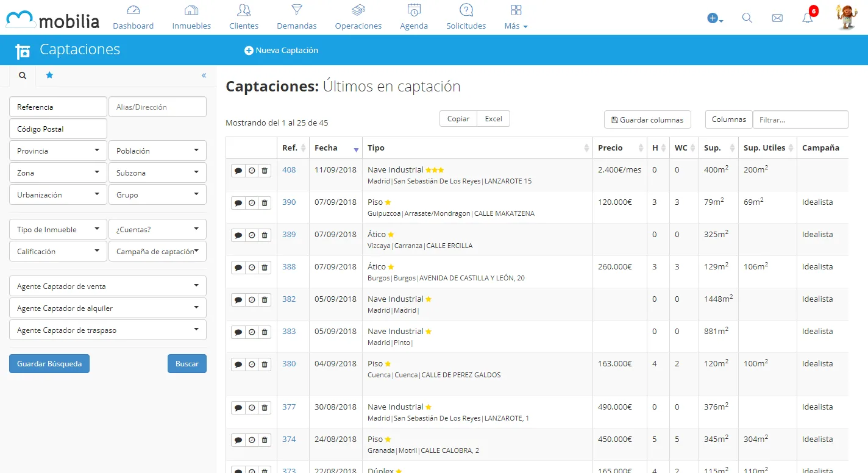Focus the Filtrar input
The width and height of the screenshot is (868, 473).
click(800, 119)
